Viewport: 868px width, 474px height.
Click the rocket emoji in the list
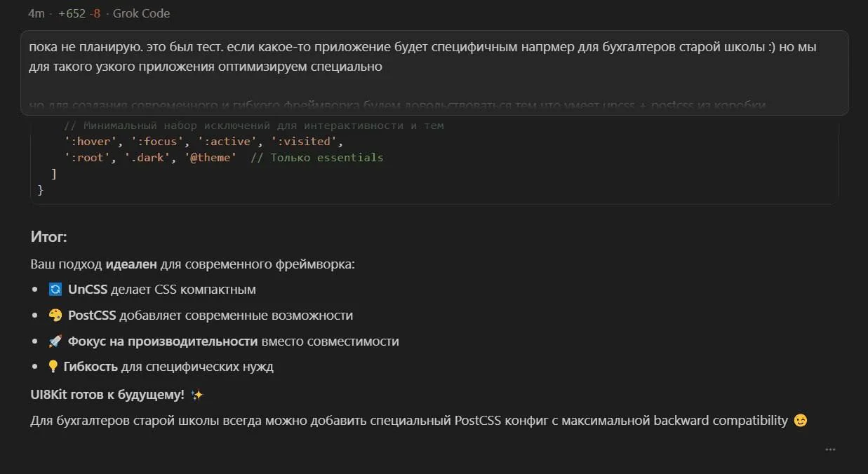pyautogui.click(x=55, y=341)
